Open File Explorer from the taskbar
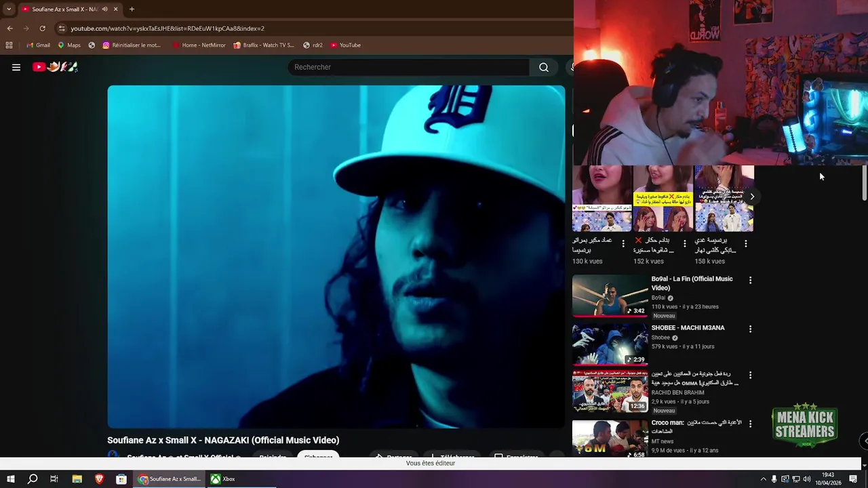This screenshot has width=868, height=488. 77,479
